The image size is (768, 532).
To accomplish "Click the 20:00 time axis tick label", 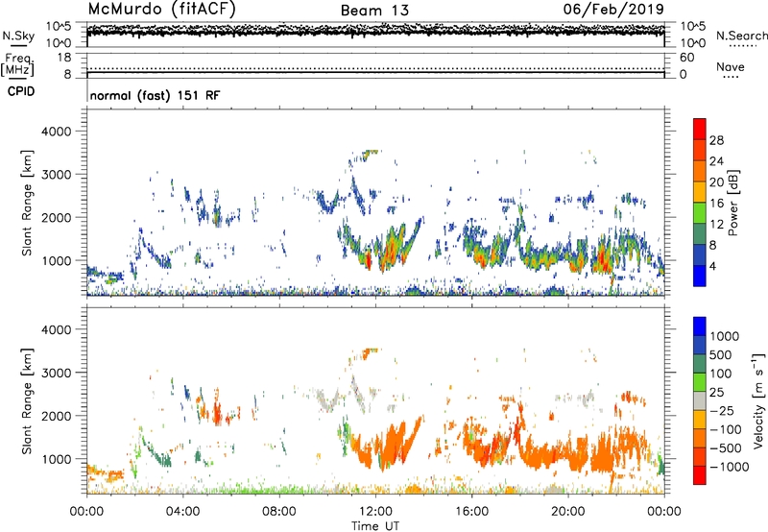I will tap(567, 512).
